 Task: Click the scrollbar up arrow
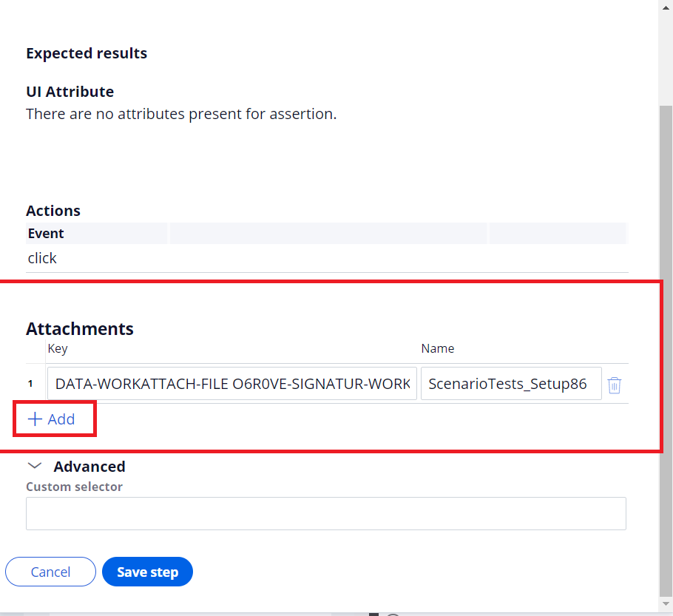666,7
